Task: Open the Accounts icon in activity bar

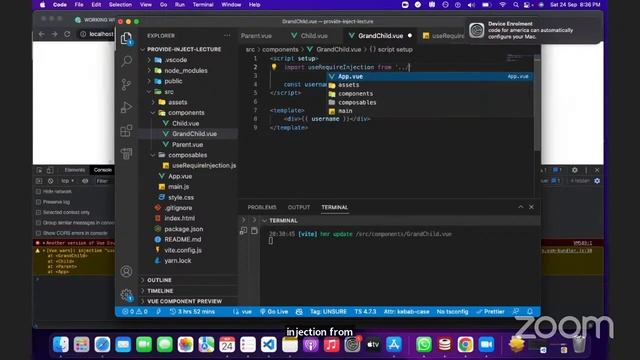Action: (x=127, y=271)
